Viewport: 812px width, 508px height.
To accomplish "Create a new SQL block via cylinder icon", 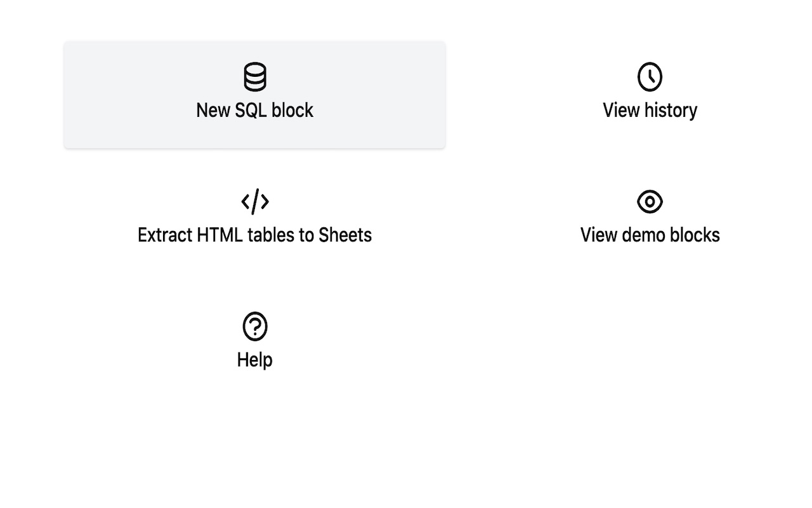I will pyautogui.click(x=255, y=77).
